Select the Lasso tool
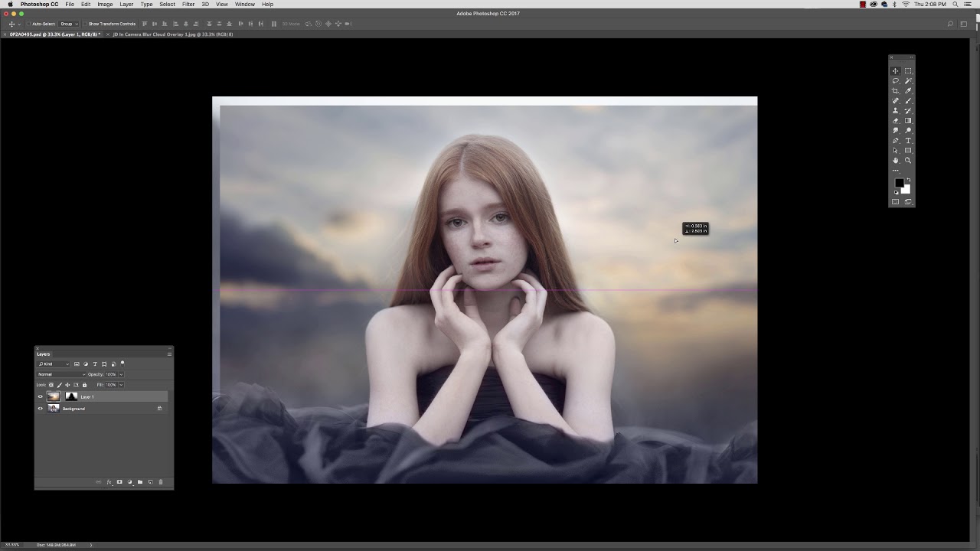Screen dimensions: 980x551 (896, 81)
